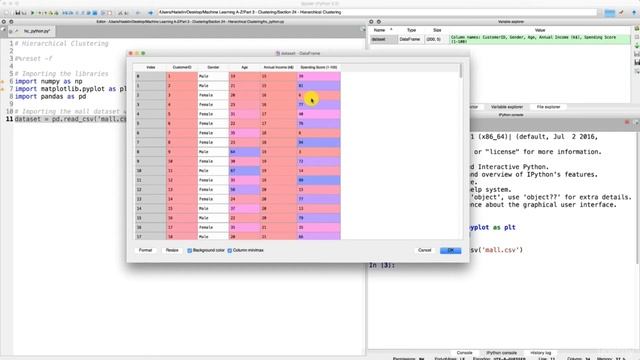Click the Gender column header
640x360 pixels.
tap(213, 67)
